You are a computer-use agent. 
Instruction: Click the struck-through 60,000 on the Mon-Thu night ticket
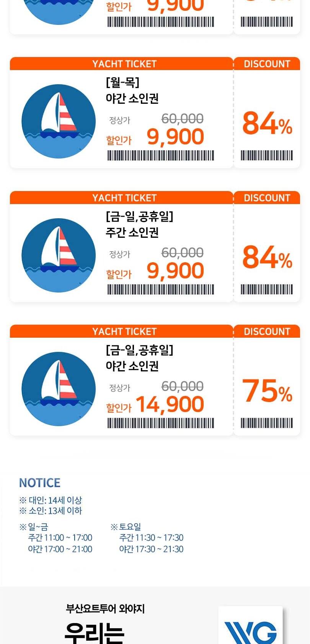(182, 119)
